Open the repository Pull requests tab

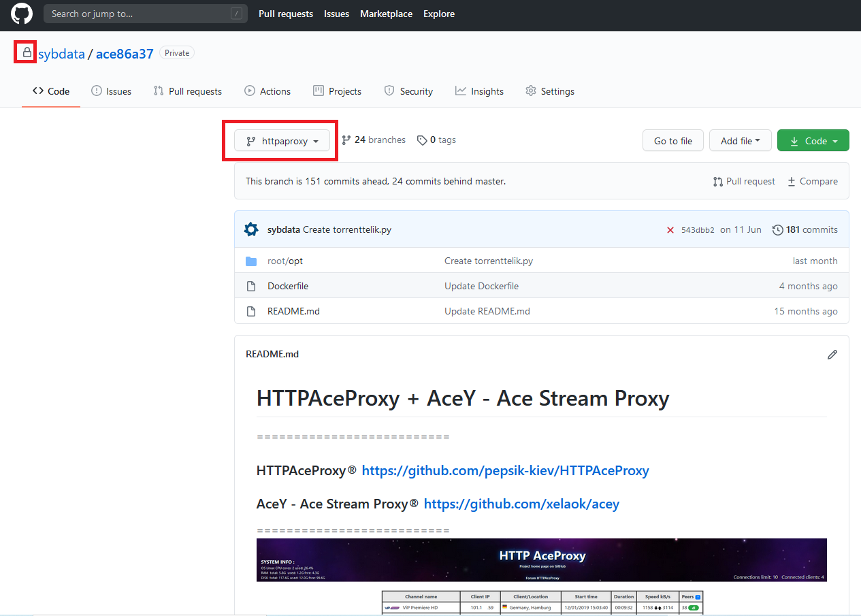(x=188, y=91)
